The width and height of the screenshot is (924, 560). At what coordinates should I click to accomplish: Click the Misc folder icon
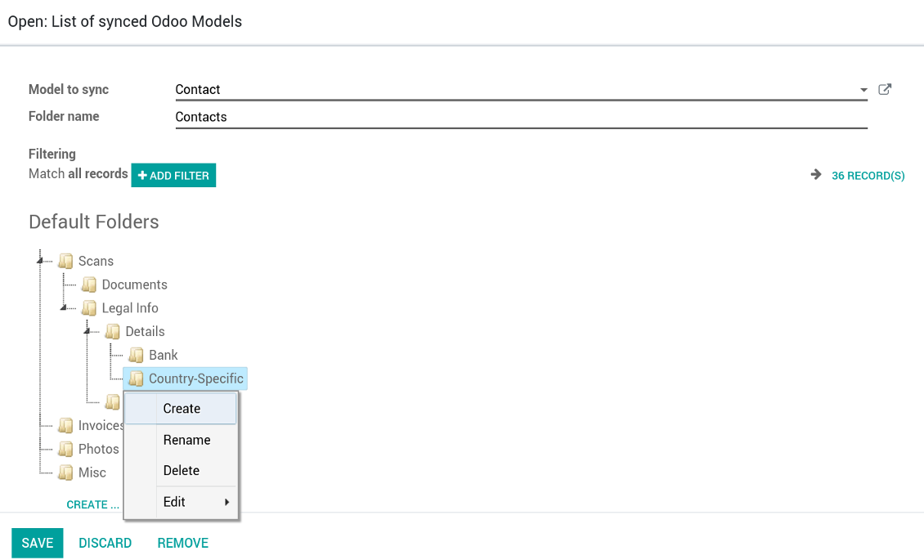tap(66, 473)
